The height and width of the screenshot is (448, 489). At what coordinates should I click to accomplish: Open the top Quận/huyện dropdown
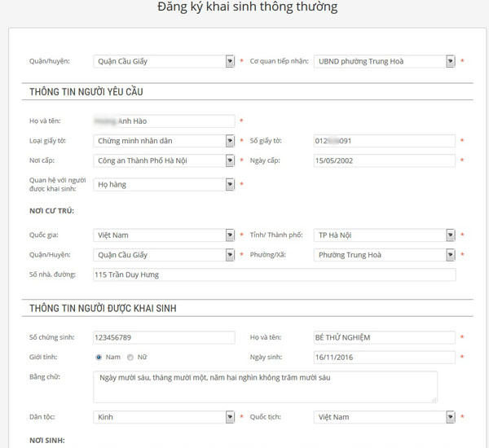(x=229, y=61)
